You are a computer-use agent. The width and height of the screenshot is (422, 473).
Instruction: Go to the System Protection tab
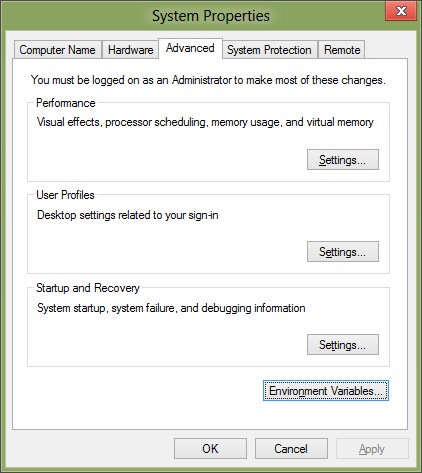coord(269,50)
